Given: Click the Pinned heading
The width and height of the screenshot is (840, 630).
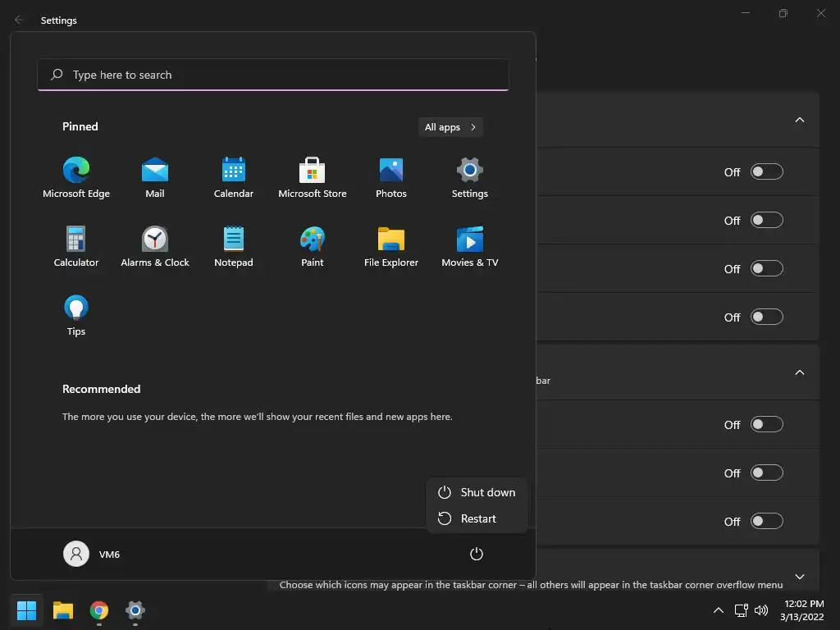Looking at the screenshot, I should [80, 126].
